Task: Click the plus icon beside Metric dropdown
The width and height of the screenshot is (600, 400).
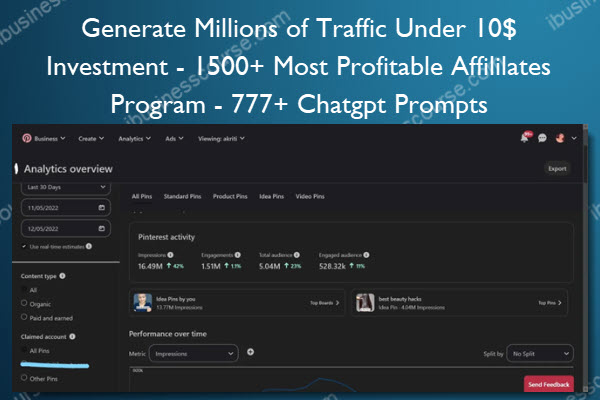Action: 250,352
